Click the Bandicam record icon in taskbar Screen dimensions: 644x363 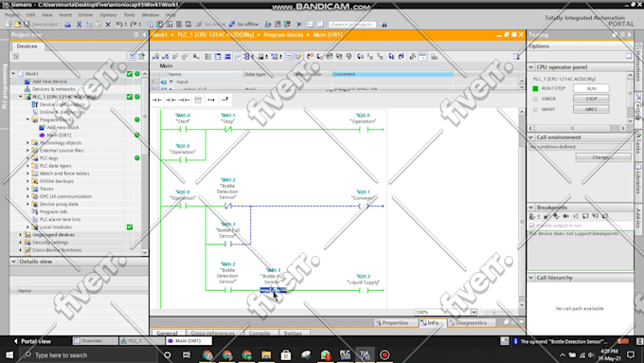(x=385, y=354)
